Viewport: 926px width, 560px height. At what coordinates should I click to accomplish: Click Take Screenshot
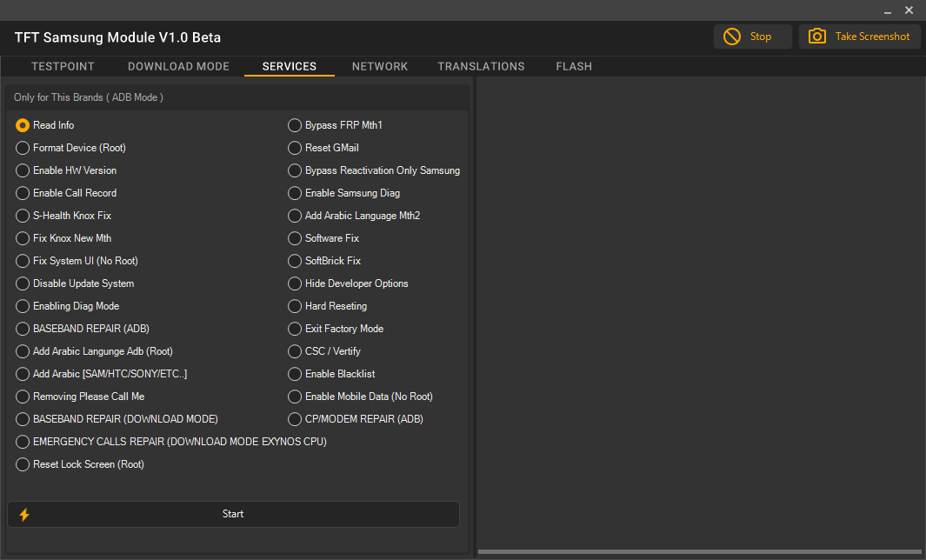[859, 37]
